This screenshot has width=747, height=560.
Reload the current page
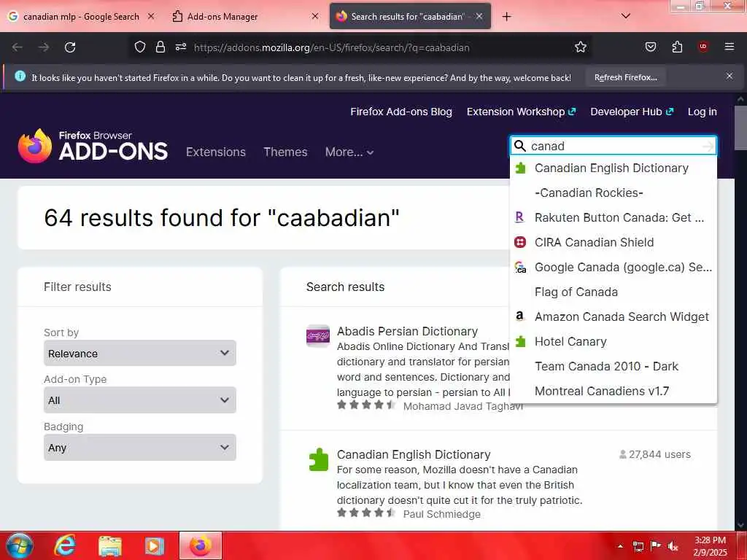coord(70,47)
